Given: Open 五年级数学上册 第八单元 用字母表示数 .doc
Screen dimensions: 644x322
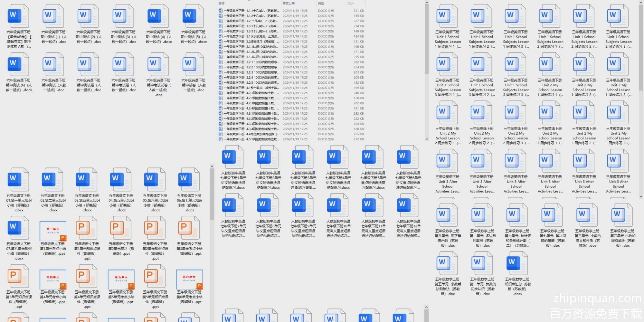Looking at the screenshot, I should point(448,225).
